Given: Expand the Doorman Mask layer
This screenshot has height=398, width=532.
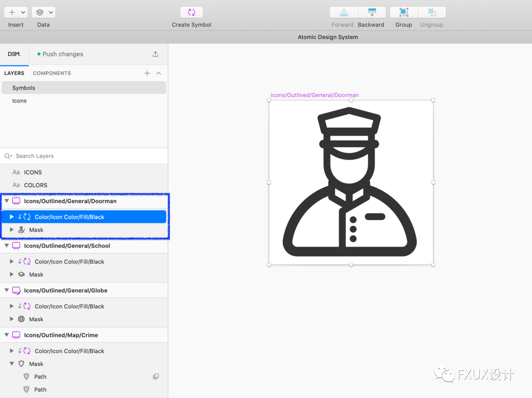Looking at the screenshot, I should point(11,229).
